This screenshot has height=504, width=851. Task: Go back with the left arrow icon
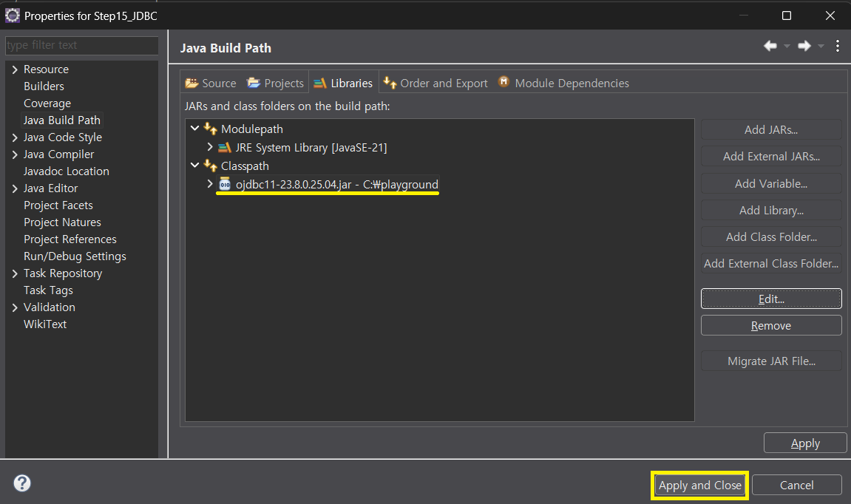pyautogui.click(x=770, y=46)
